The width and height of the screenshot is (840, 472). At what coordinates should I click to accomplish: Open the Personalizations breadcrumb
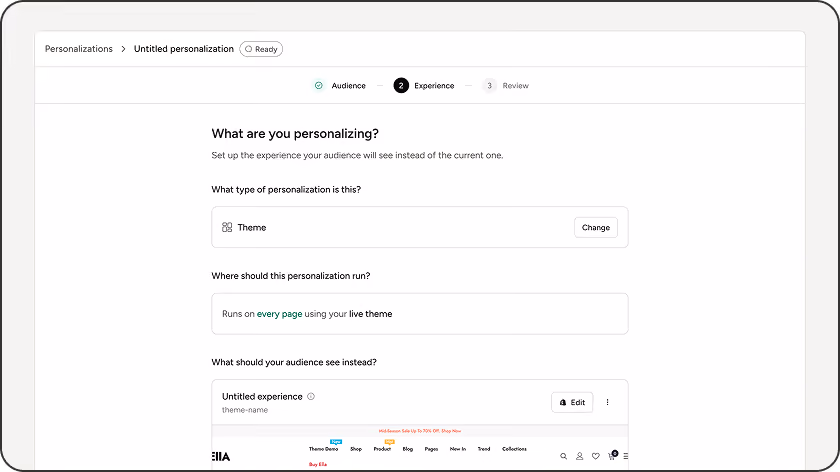pos(79,49)
